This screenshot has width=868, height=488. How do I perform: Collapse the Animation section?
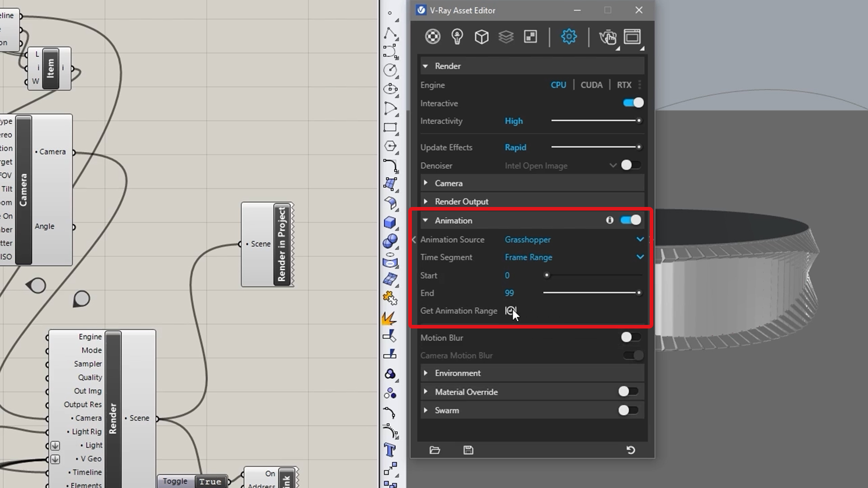coord(425,221)
